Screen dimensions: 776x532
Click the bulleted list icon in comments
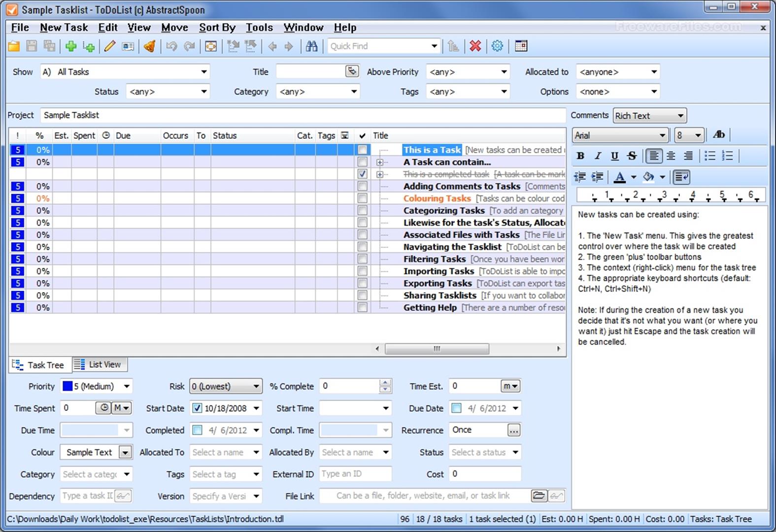(x=709, y=156)
